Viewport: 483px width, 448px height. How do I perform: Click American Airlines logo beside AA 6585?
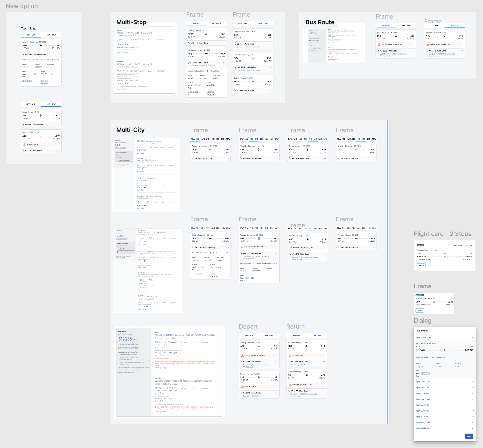point(241,362)
